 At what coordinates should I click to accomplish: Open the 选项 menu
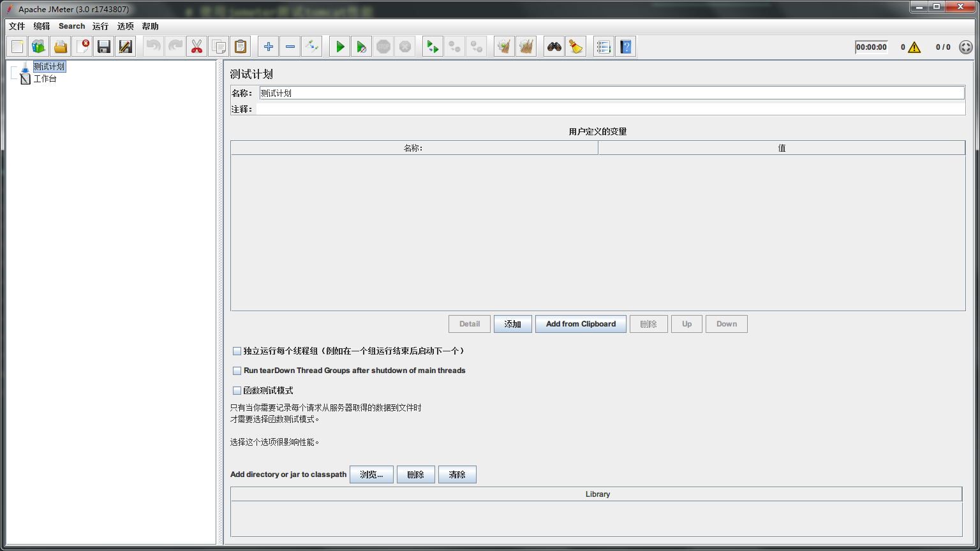coord(126,26)
